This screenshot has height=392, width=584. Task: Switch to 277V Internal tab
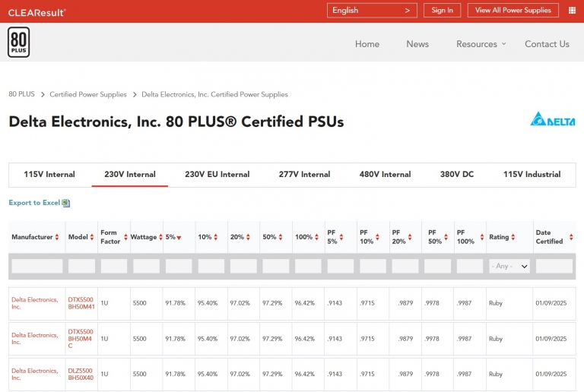point(304,175)
